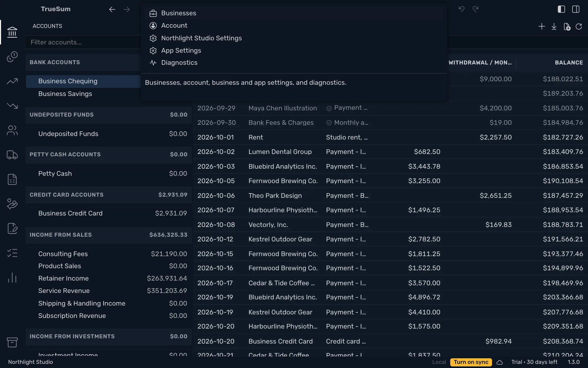Go forward with the right arrow
Viewport: 588px width, 368px height.
coord(127,9)
